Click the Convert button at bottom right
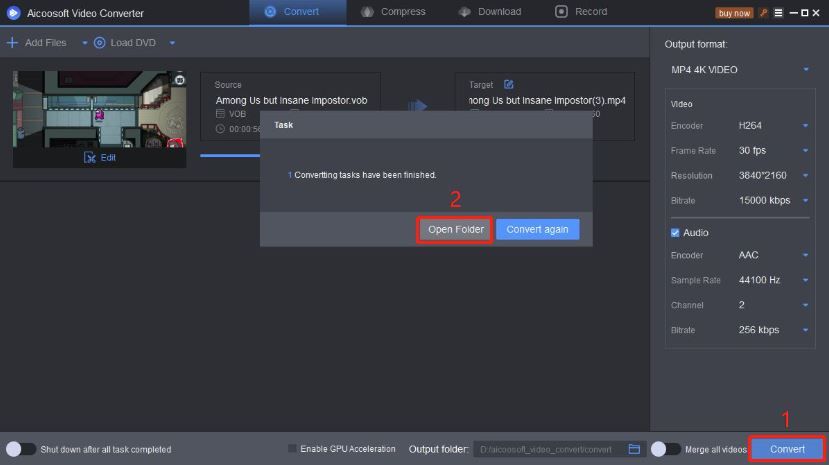The height and width of the screenshot is (465, 829). 787,449
